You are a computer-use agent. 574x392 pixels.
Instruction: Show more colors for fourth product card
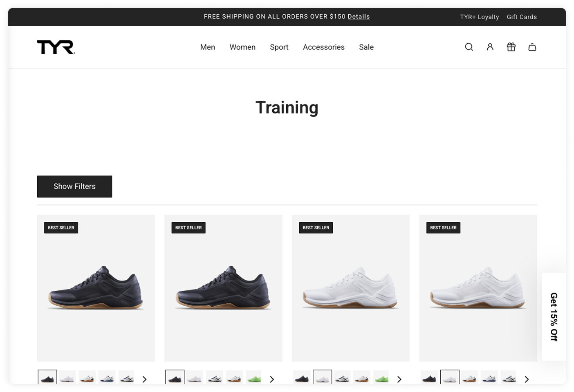click(527, 379)
